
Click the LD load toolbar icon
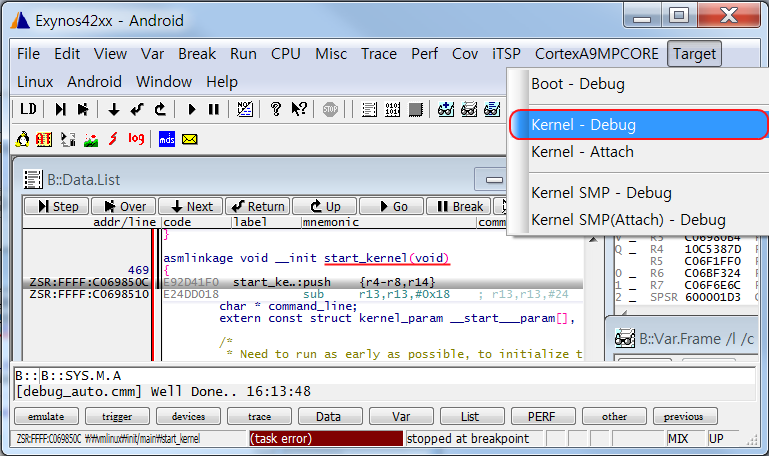[x=28, y=109]
